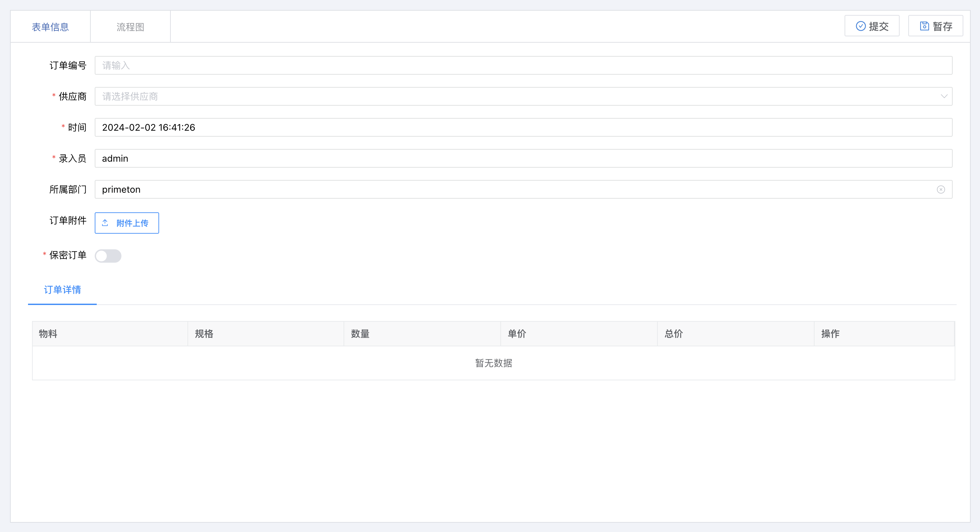Click the 录入员 admin input field
The height and width of the screenshot is (532, 980).
pyautogui.click(x=523, y=158)
